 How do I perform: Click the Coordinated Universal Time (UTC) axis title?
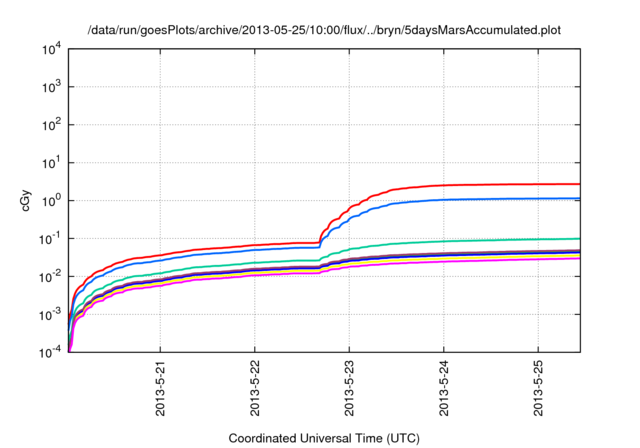click(324, 439)
